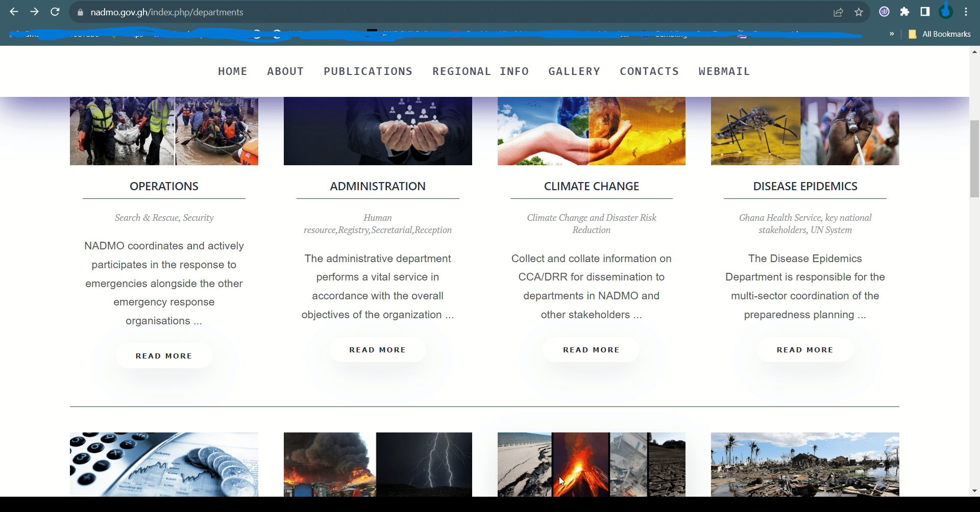Open the REGIONAL INFO menu

tap(480, 71)
